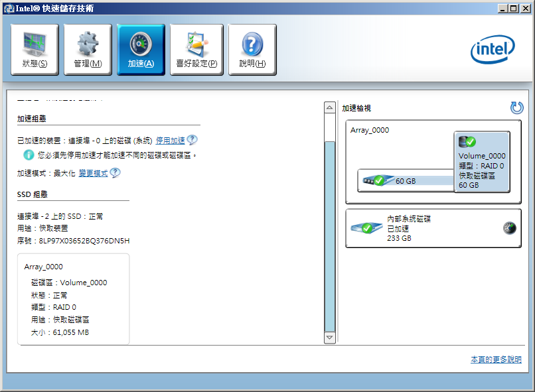Screen dimensions: 535x392
Task: Close the Intel 快速儲存技術 window
Action: click(x=525, y=8)
